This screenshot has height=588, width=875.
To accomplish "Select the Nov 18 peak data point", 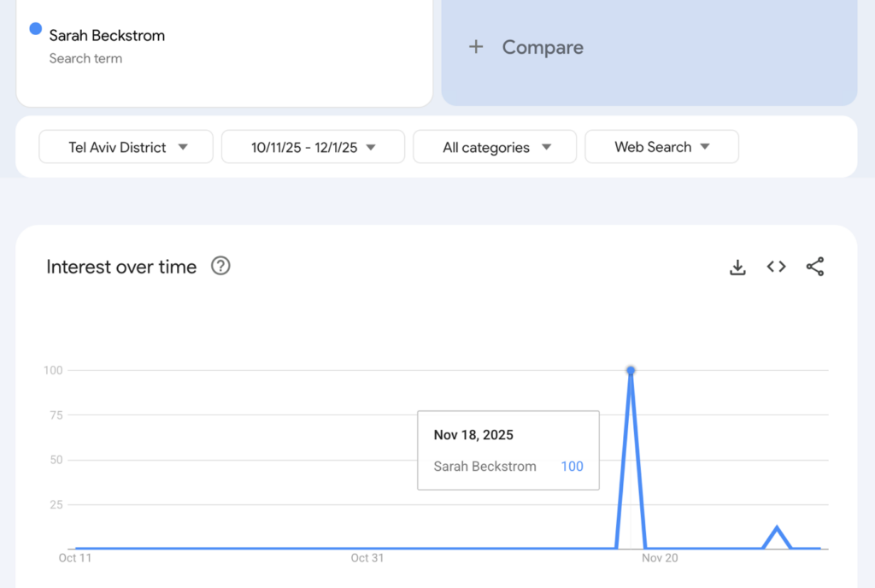I will click(x=631, y=370).
